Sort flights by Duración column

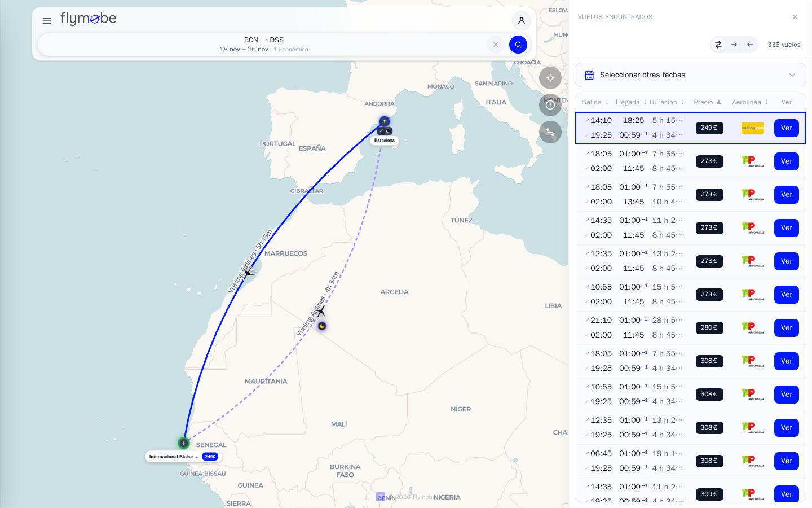pos(667,102)
